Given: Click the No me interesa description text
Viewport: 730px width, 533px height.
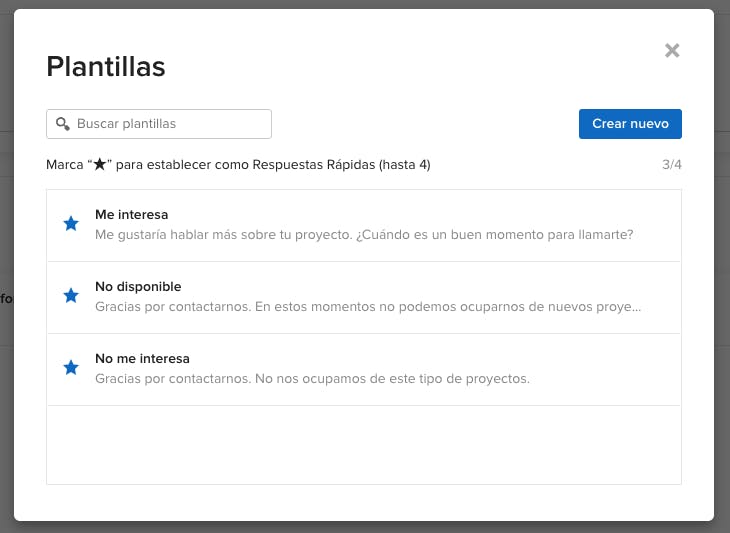Looking at the screenshot, I should [312, 379].
